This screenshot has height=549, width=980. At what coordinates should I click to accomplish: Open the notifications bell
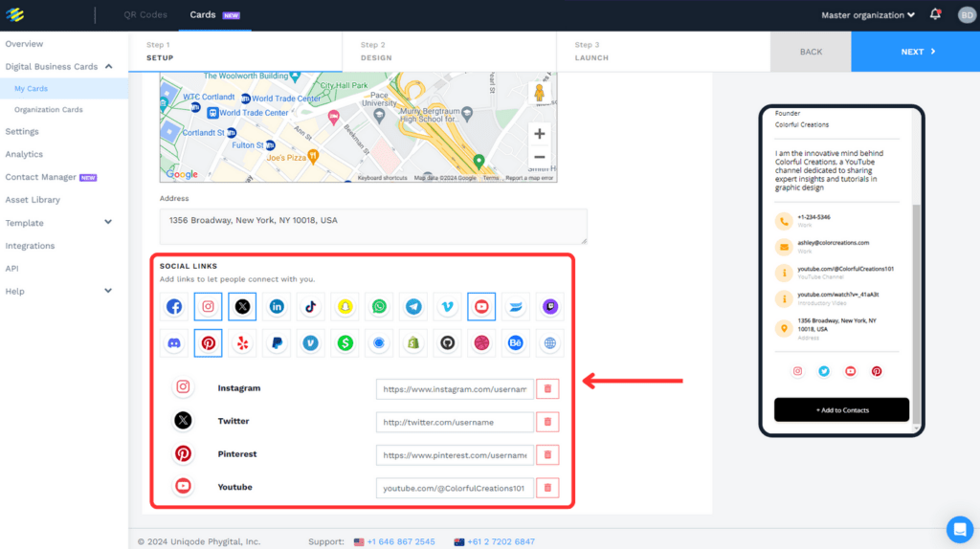935,14
